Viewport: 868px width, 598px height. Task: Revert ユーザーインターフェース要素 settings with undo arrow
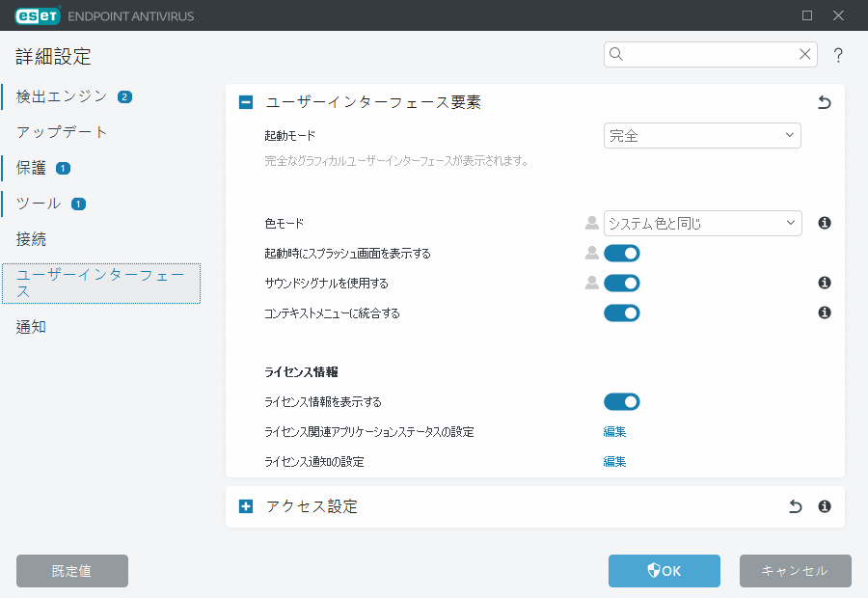pyautogui.click(x=824, y=101)
